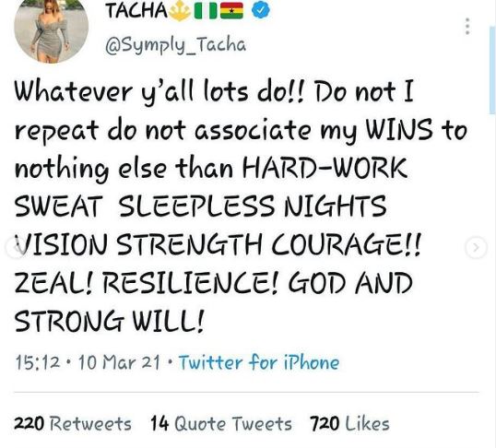Click the crown emoji beside TACHA

180,11
